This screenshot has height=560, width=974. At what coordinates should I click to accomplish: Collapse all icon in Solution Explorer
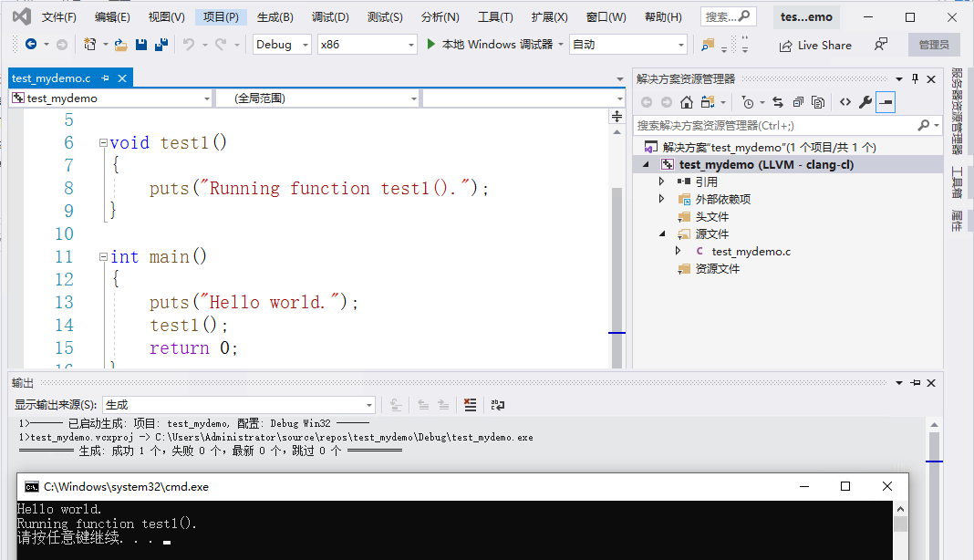point(798,102)
